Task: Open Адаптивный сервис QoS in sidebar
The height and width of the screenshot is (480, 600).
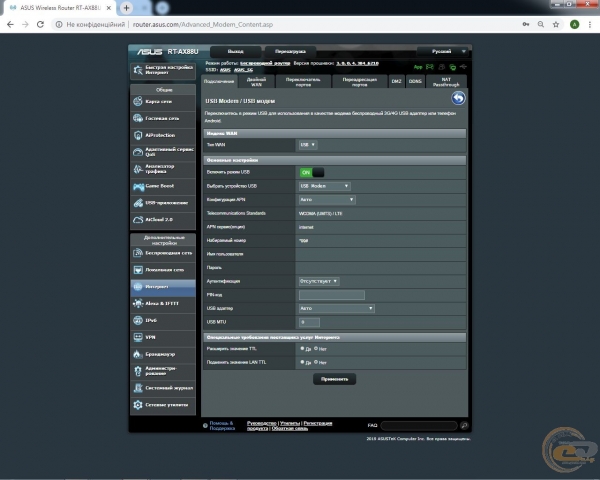Action: click(x=163, y=152)
